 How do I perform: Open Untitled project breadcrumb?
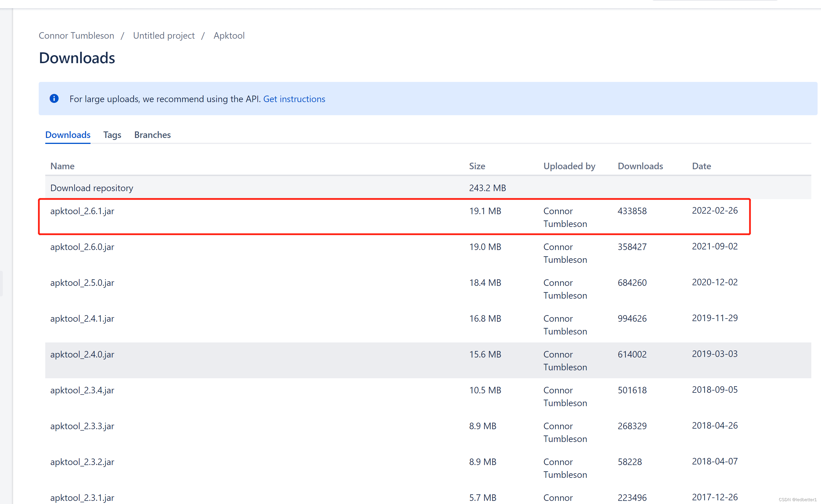164,36
